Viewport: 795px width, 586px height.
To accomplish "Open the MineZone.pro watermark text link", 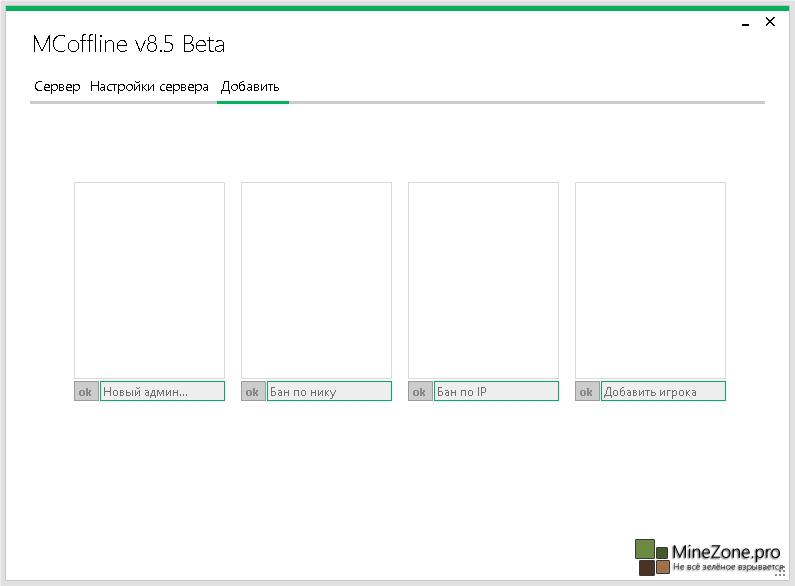I will point(725,552).
